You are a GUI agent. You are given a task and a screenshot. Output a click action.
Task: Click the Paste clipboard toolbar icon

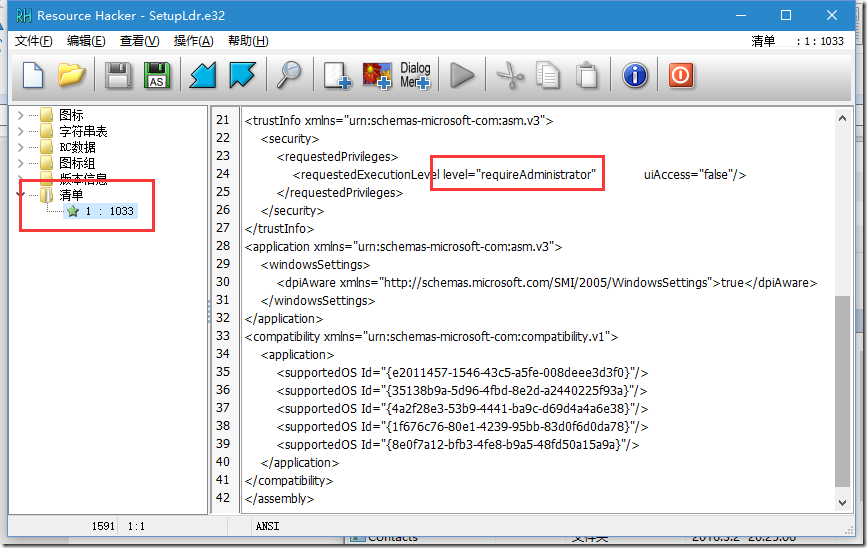pos(587,75)
